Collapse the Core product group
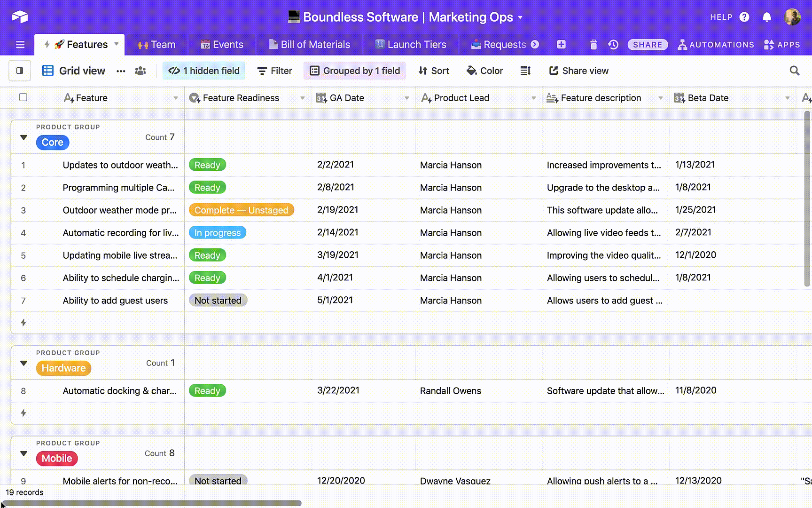Screen dimensions: 812x508 24,137
